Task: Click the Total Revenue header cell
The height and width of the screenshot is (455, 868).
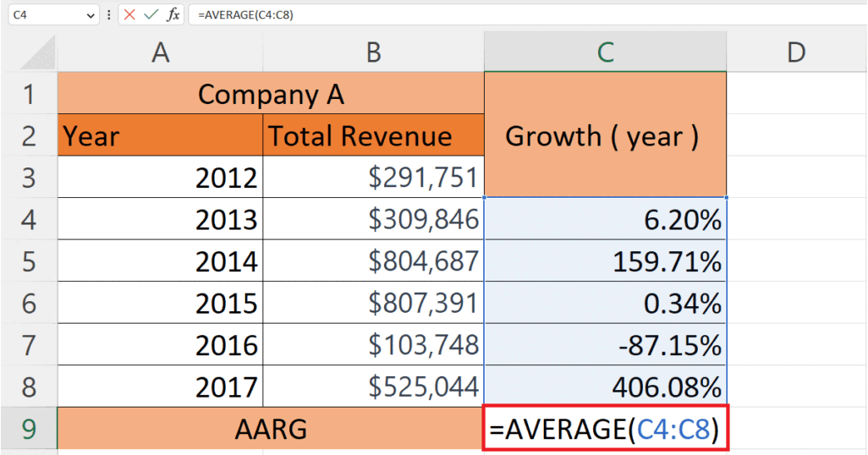Action: (x=374, y=135)
